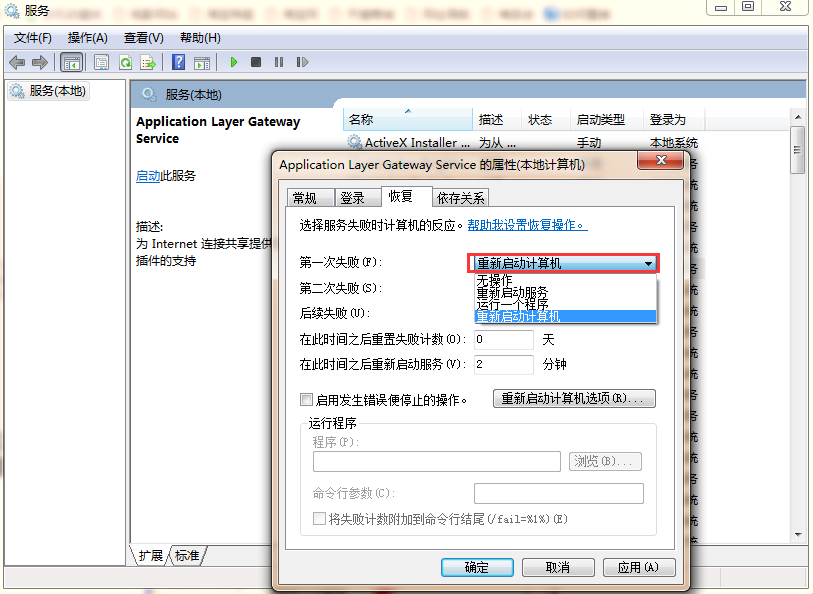
Task: Click the blue Help question mark icon
Action: coord(178,63)
